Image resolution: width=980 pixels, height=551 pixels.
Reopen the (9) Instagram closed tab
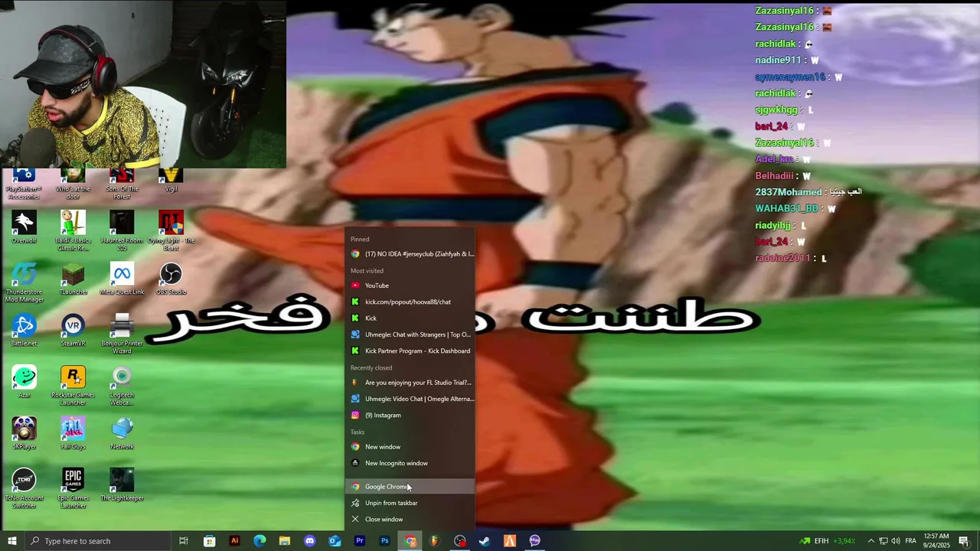(x=410, y=416)
